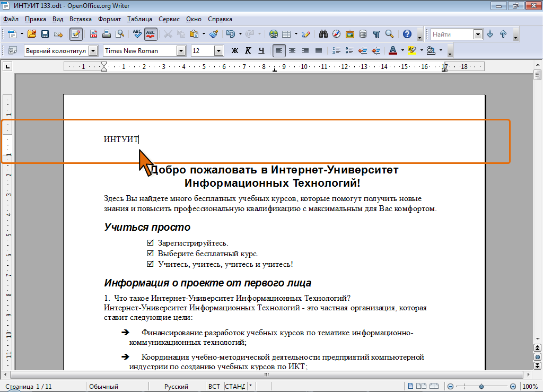Expand the Find (Найти) history dropdown
543x392 pixels.
478,34
